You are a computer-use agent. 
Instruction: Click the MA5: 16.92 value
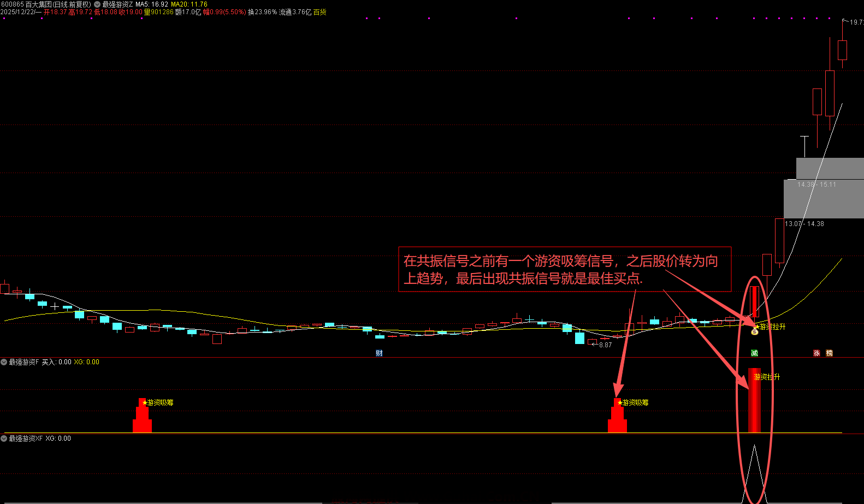pyautogui.click(x=152, y=4)
